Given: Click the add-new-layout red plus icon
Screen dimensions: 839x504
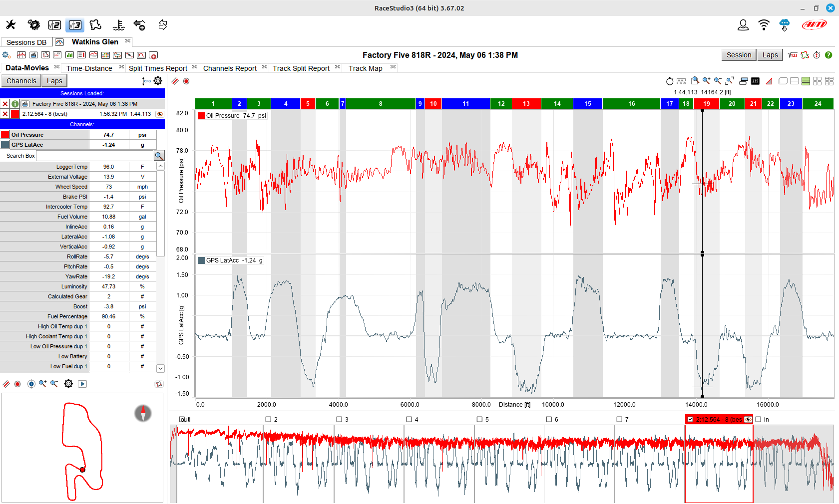Looking at the screenshot, I should (x=153, y=55).
